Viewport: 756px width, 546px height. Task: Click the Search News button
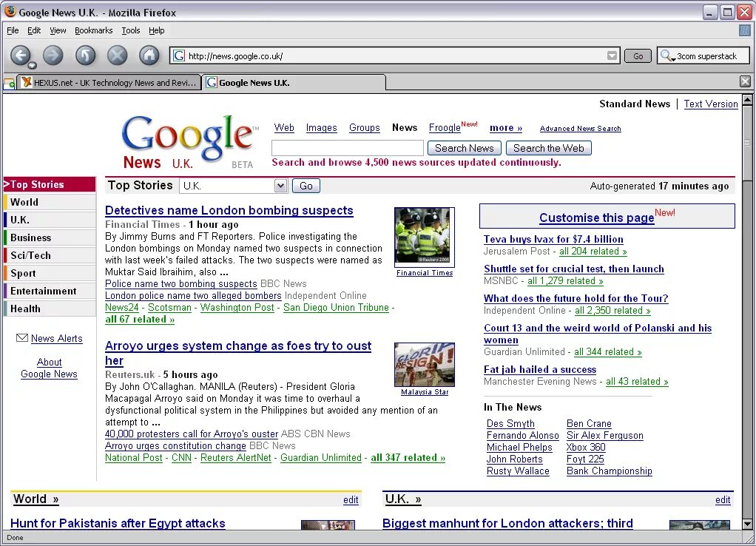(x=465, y=148)
